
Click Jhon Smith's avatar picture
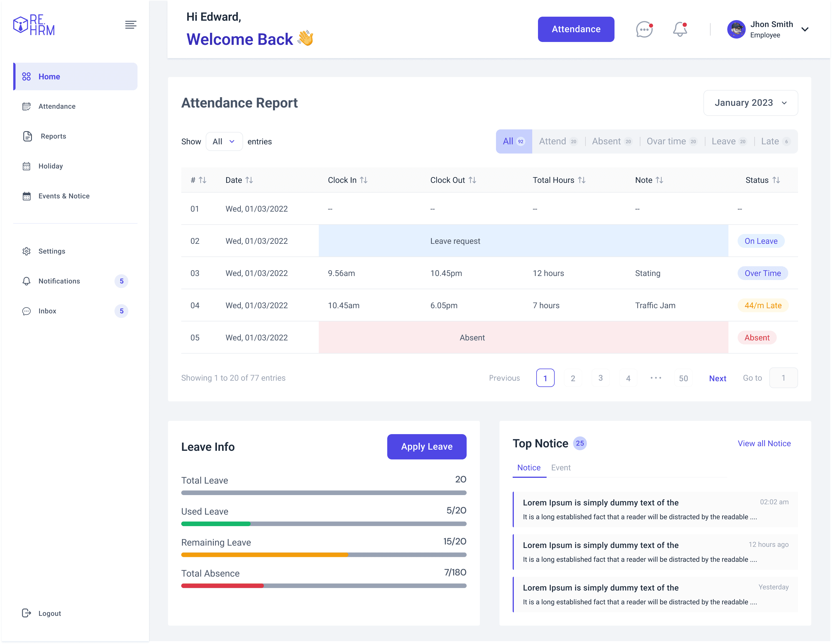[736, 29]
